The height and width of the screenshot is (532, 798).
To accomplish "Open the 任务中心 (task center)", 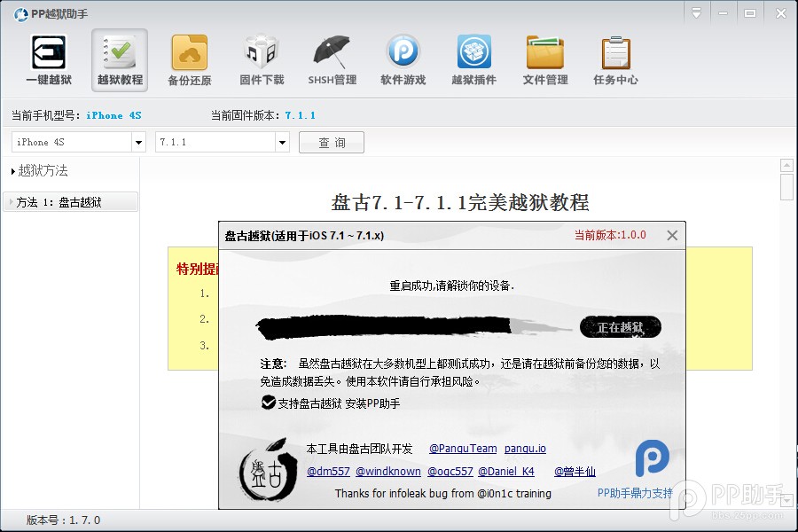I will 615,59.
